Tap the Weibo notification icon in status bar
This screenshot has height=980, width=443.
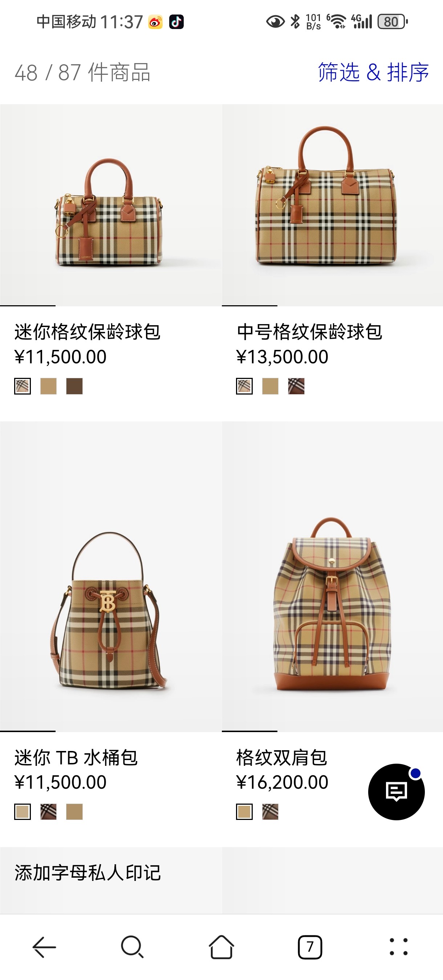tap(155, 22)
